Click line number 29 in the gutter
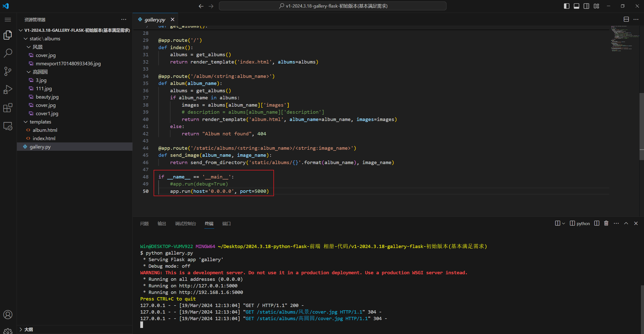This screenshot has height=334, width=644. pyautogui.click(x=146, y=40)
